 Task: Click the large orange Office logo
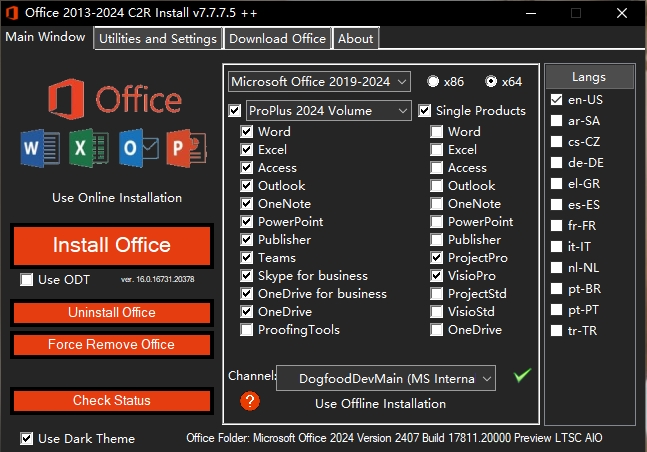click(115, 99)
